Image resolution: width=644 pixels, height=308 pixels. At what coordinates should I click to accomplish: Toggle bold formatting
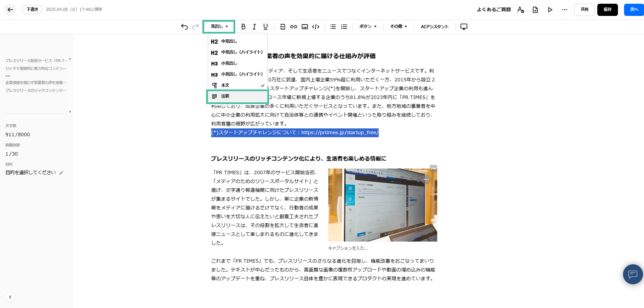tap(243, 27)
